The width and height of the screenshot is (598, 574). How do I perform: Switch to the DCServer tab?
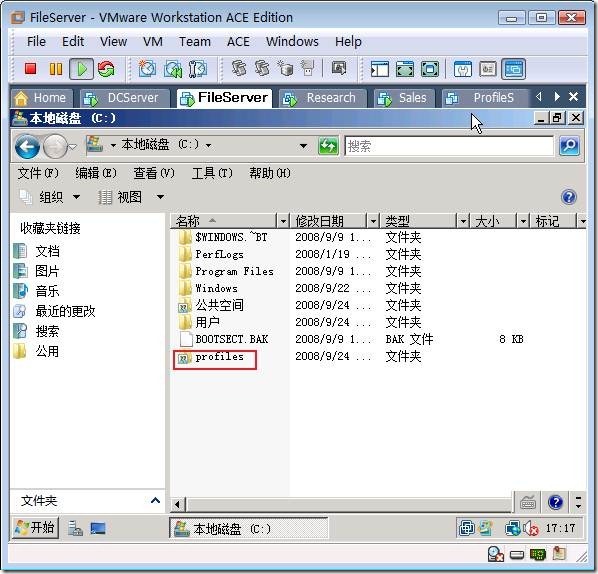125,98
